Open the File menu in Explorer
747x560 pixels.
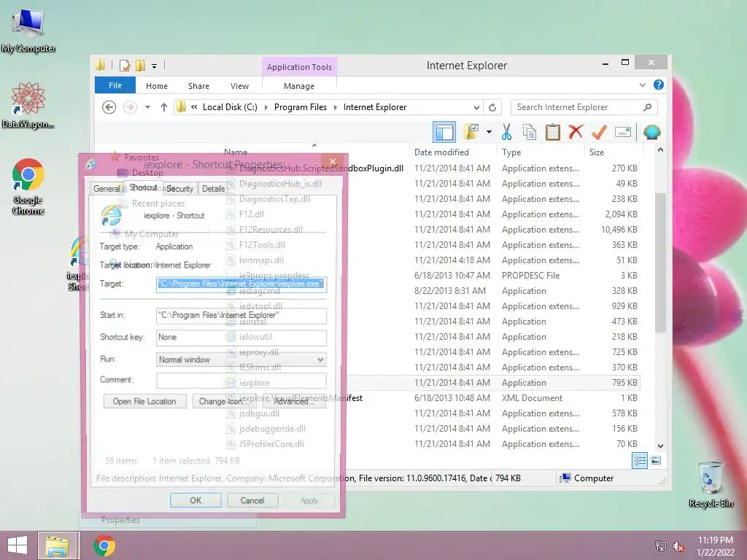pyautogui.click(x=115, y=85)
